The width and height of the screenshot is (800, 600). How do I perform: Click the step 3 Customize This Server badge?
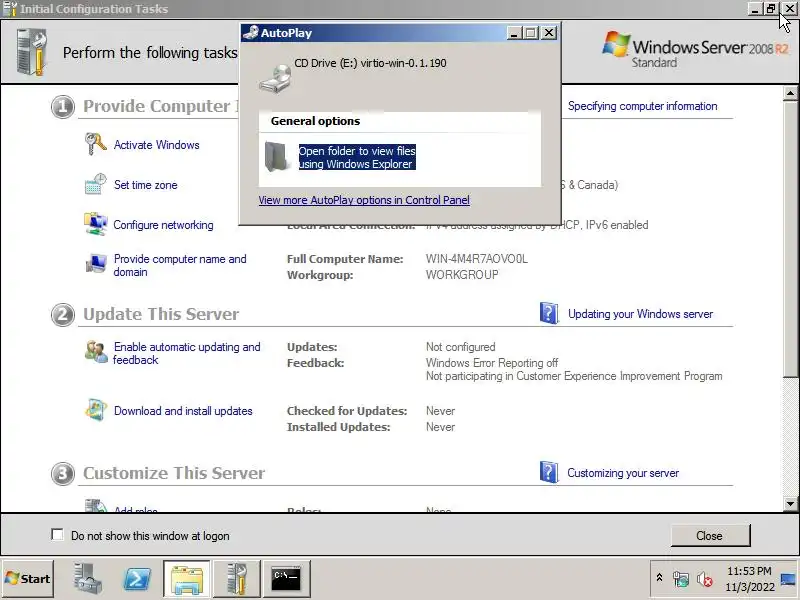coord(63,473)
